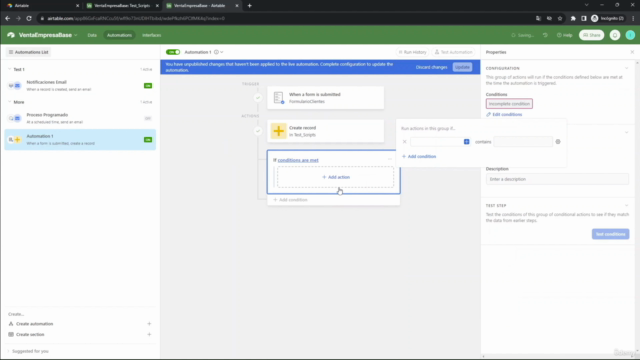640x360 pixels.
Task: Click Update button in blue banner
Action: pos(462,67)
